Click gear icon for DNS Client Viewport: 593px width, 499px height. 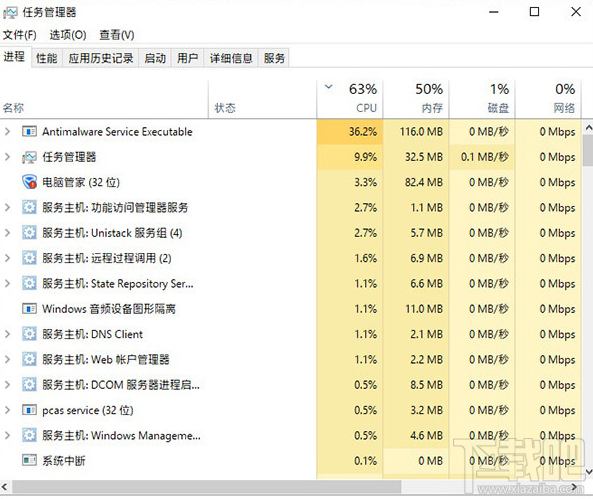click(x=29, y=334)
